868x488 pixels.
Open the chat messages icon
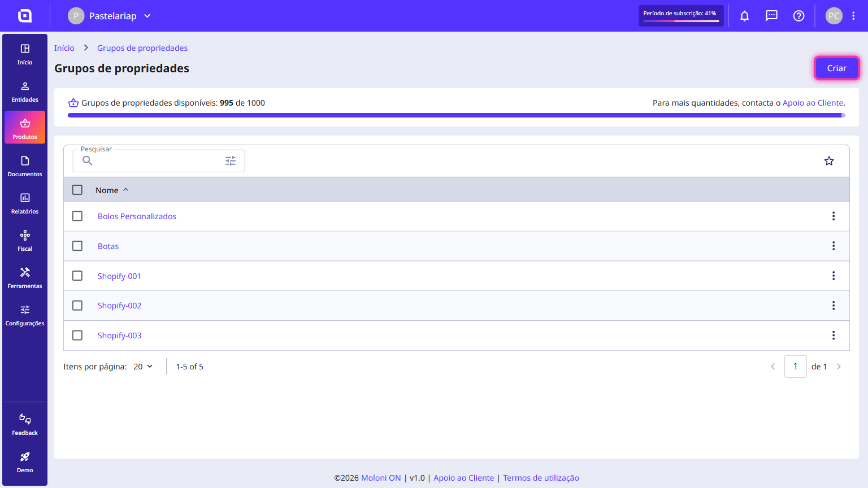(x=772, y=16)
